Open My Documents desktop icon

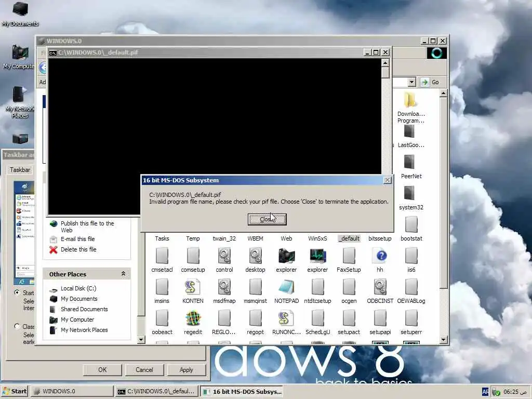coord(20,14)
